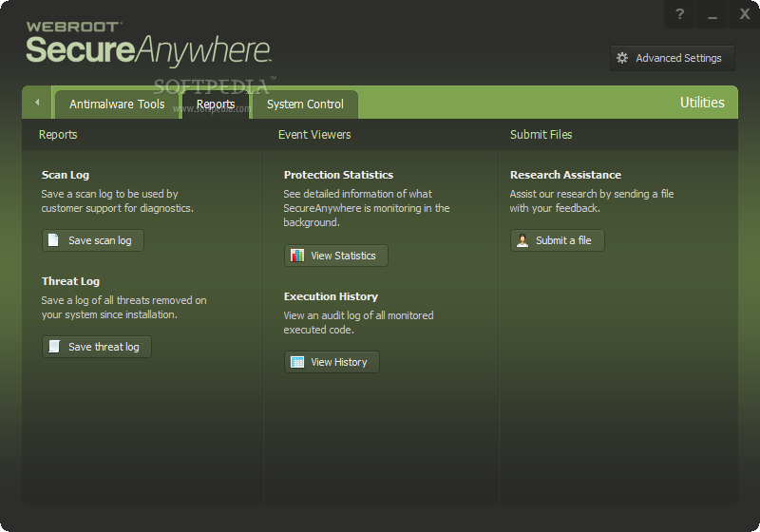760x532 pixels.
Task: Click the Save threat log button
Action: click(x=97, y=347)
